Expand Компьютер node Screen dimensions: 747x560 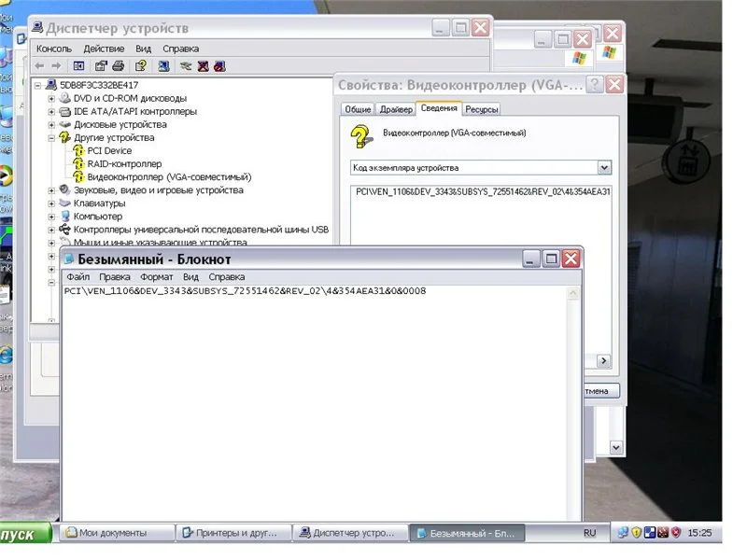[x=51, y=217]
